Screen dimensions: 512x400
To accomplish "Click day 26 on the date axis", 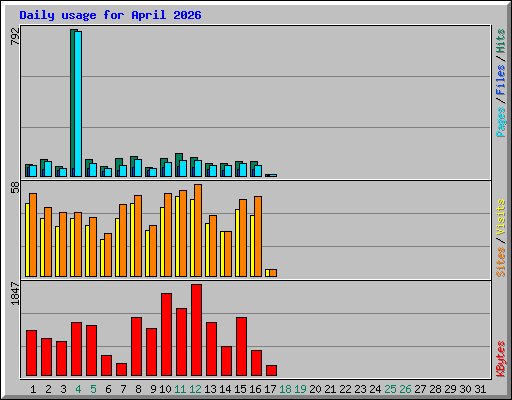I will click(x=405, y=389).
